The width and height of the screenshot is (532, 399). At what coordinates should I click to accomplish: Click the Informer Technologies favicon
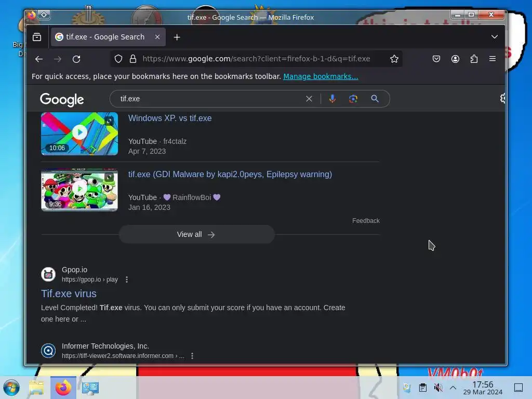[48, 351]
